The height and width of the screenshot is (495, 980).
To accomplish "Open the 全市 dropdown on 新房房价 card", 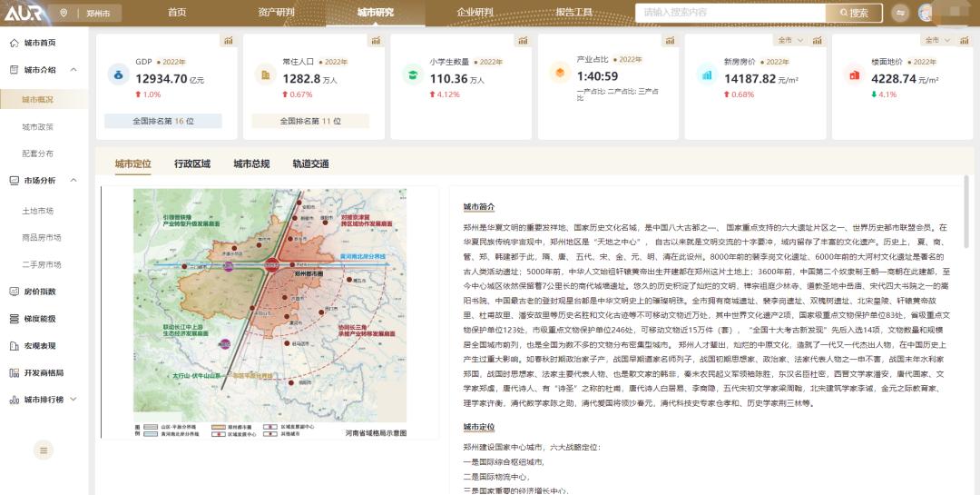I will 790,40.
